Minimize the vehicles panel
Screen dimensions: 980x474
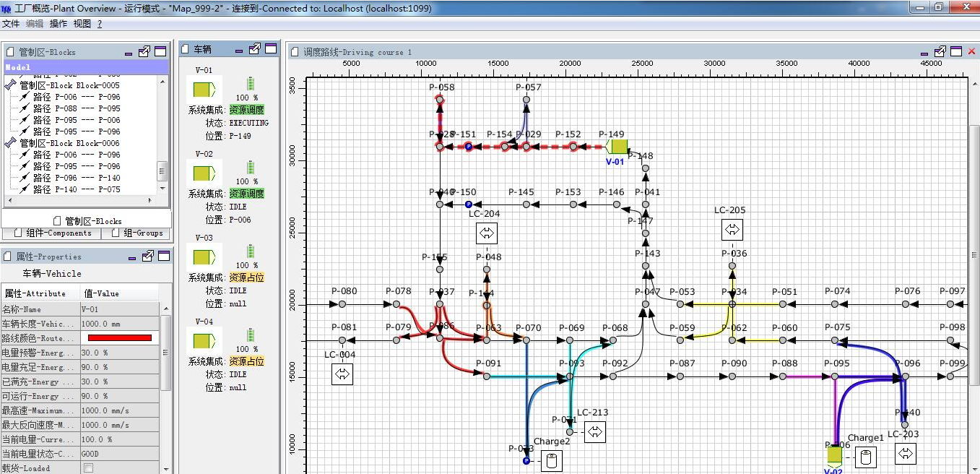pos(239,50)
